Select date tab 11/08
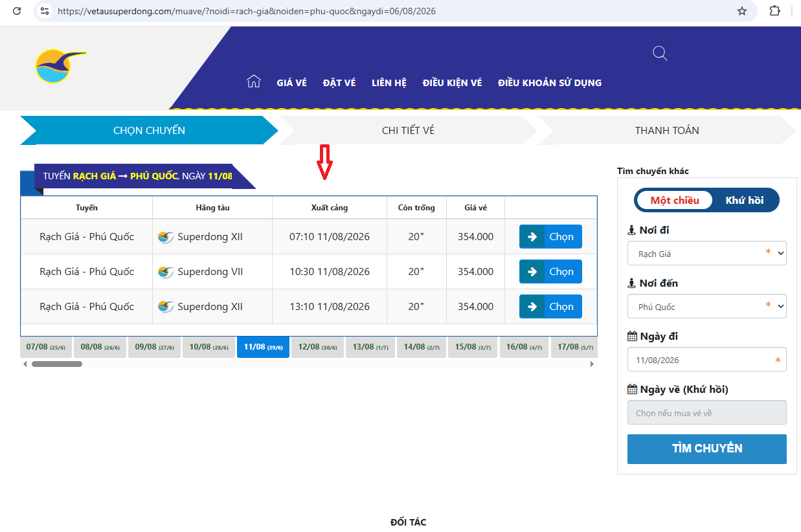This screenshot has width=801, height=532. [x=263, y=347]
